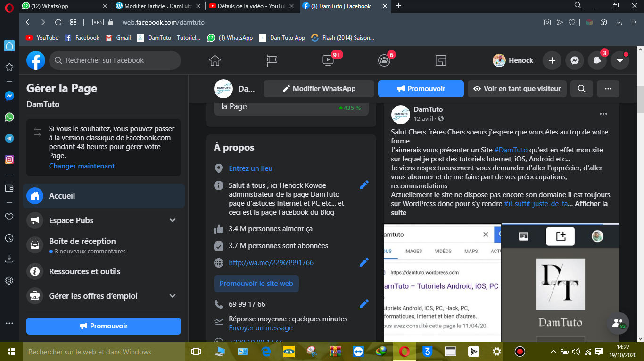Click the browser address bar URL
Viewport: 644px width, 361px height.
pos(163,22)
